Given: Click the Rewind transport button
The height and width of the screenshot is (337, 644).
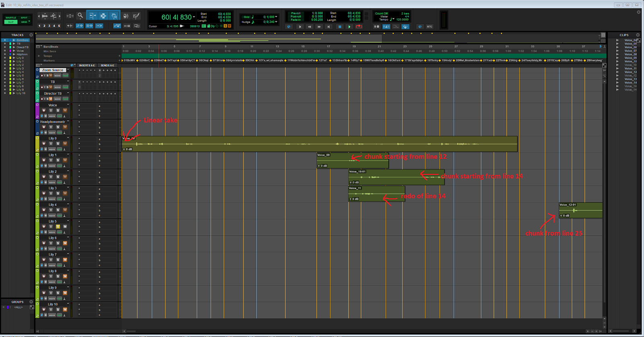Looking at the screenshot, I should click(310, 27).
